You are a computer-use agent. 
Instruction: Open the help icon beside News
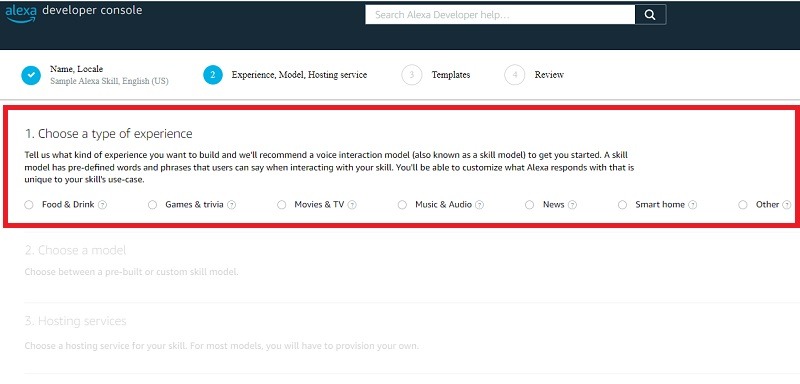pyautogui.click(x=572, y=205)
